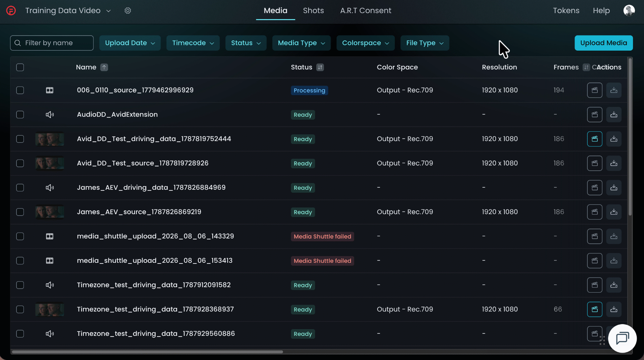The height and width of the screenshot is (360, 644).
Task: Click thumbnail of Avid_DD_Test_driving_data row
Action: click(50, 139)
